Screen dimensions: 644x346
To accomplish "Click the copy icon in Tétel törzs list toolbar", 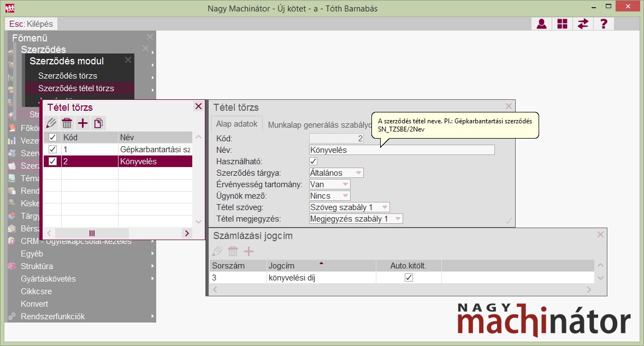I will [98, 123].
